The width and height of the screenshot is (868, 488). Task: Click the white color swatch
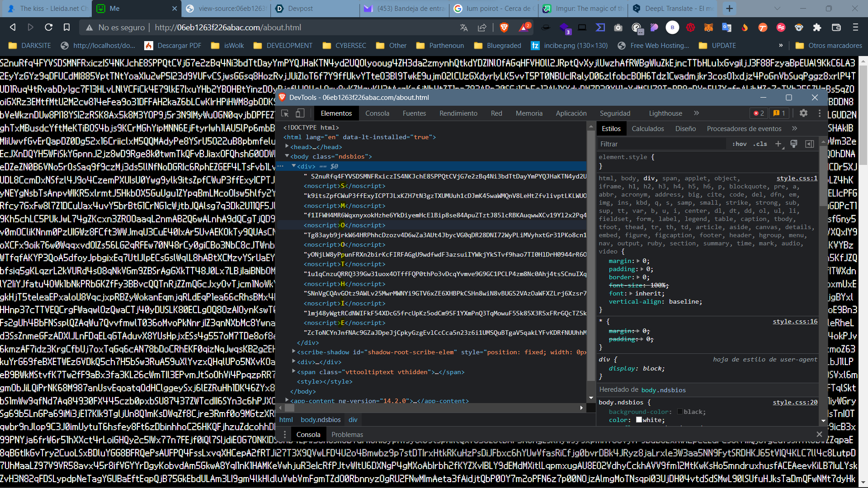639,420
